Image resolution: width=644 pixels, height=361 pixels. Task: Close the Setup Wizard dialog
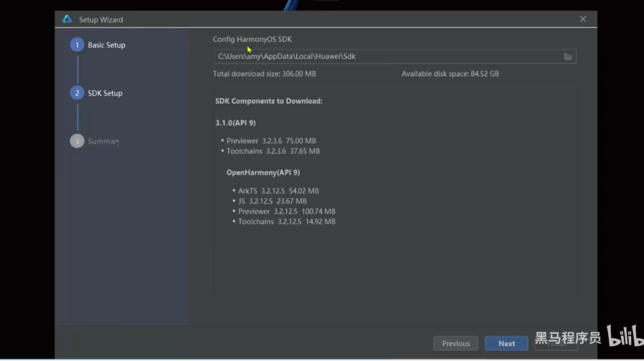click(583, 19)
